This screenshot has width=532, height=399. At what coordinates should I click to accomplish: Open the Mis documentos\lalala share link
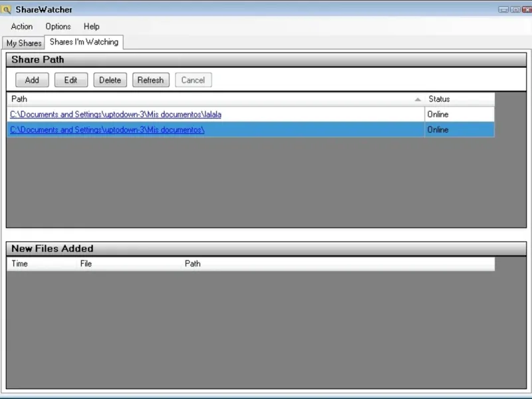(116, 114)
